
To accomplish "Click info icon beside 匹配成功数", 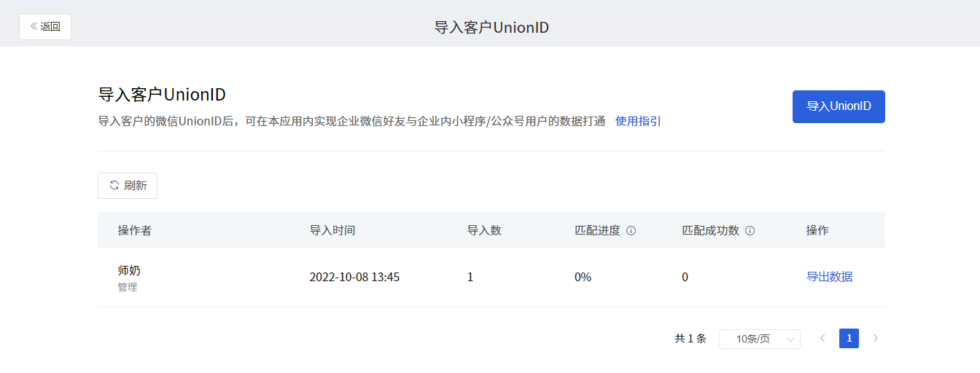I will pyautogui.click(x=750, y=231).
